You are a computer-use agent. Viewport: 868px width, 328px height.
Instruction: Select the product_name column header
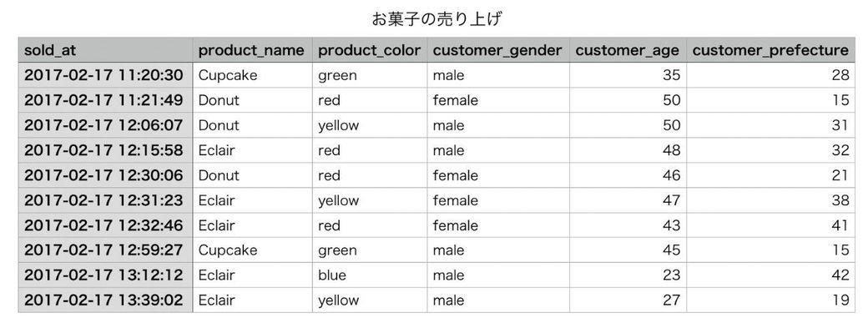click(252, 50)
